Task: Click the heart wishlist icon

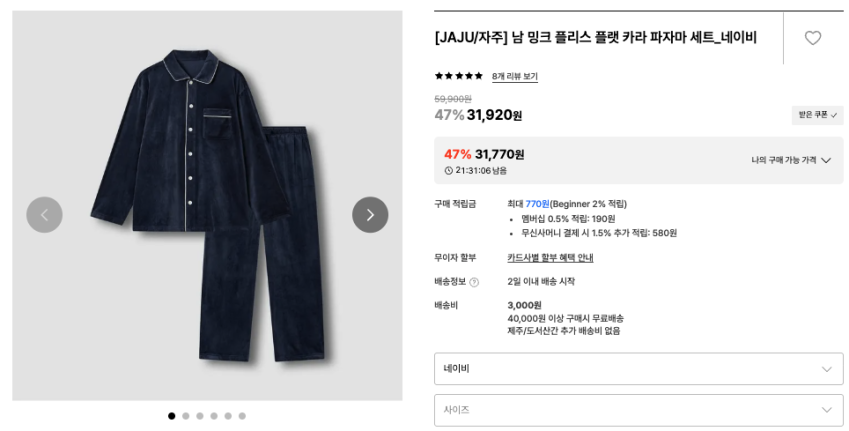Action: [812, 38]
